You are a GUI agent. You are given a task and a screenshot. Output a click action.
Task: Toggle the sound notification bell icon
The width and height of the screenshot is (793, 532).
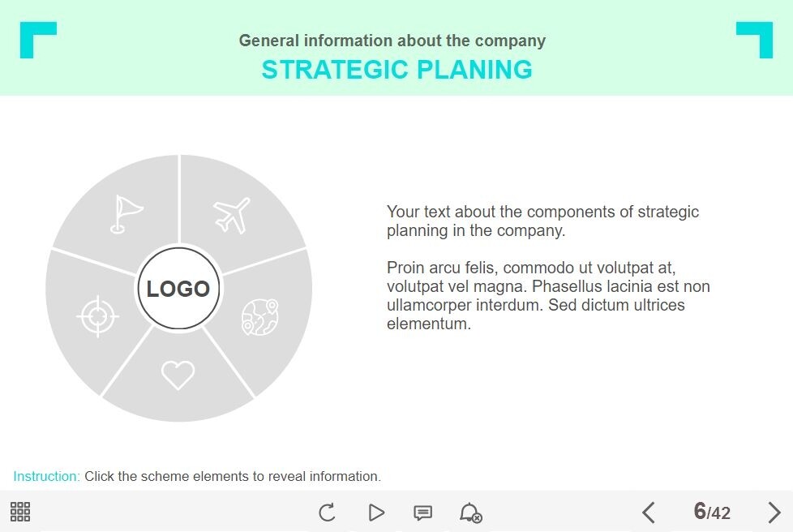click(470, 513)
